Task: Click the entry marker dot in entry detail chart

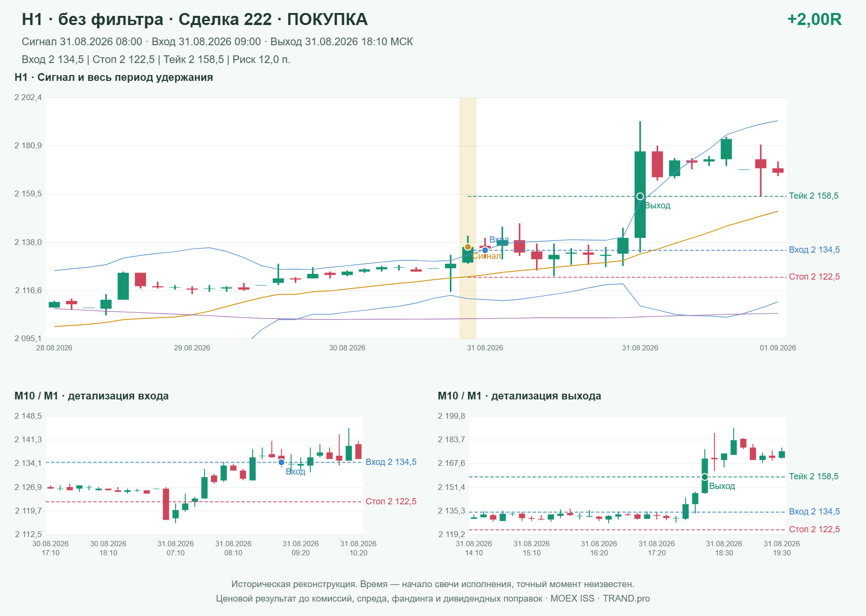Action: (281, 462)
